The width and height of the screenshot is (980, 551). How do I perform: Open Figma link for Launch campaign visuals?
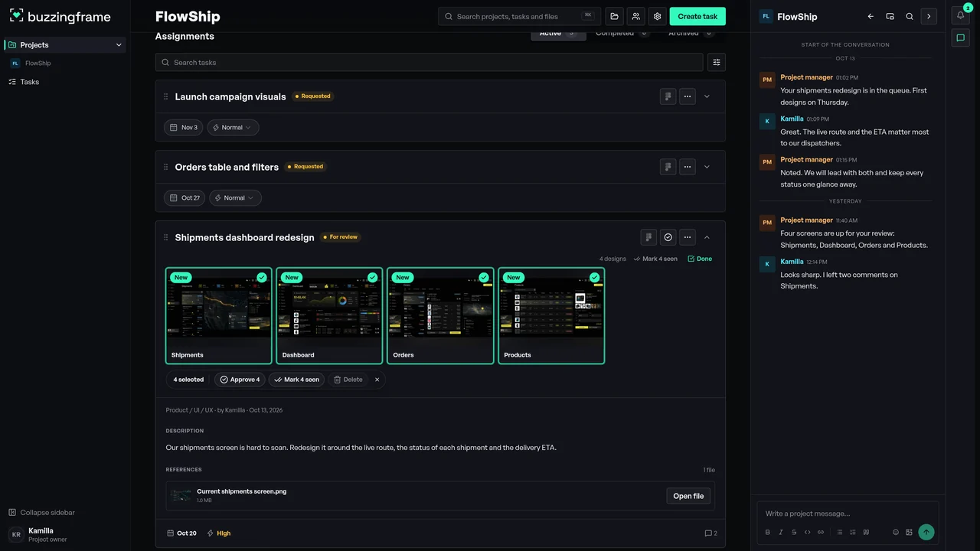point(668,96)
